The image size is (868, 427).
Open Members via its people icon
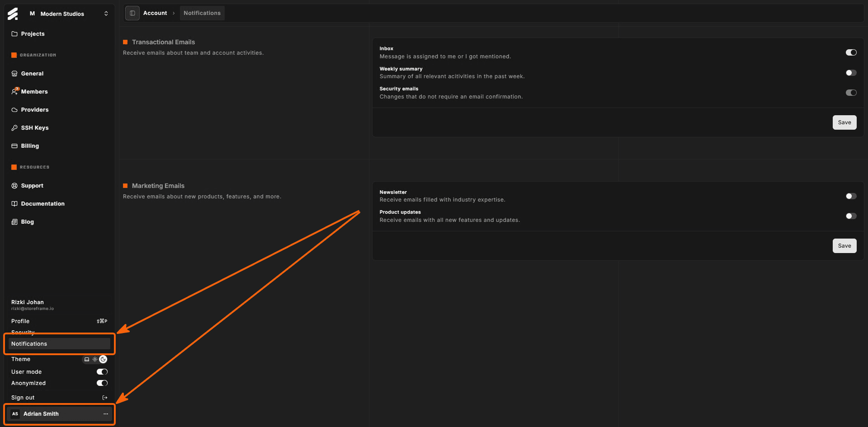(x=14, y=92)
